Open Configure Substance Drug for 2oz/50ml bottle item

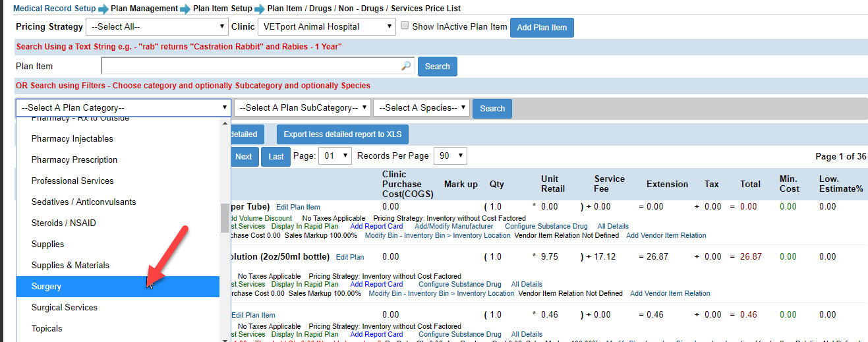tap(460, 284)
